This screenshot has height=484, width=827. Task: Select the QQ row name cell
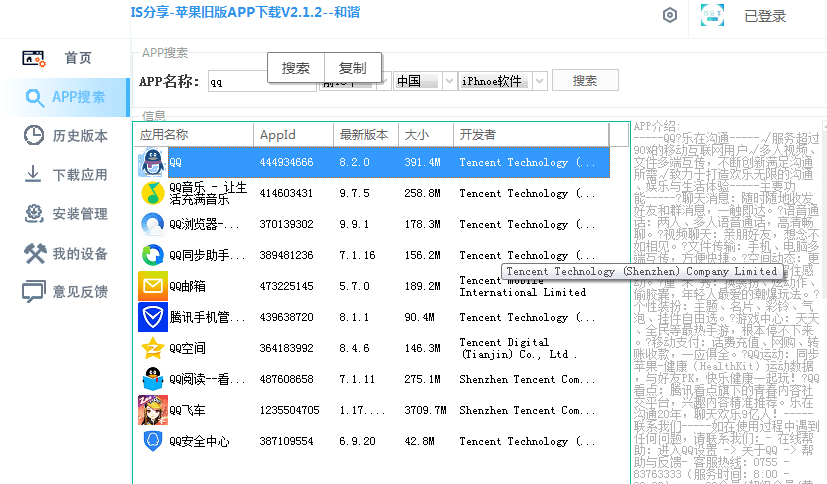coord(175,162)
